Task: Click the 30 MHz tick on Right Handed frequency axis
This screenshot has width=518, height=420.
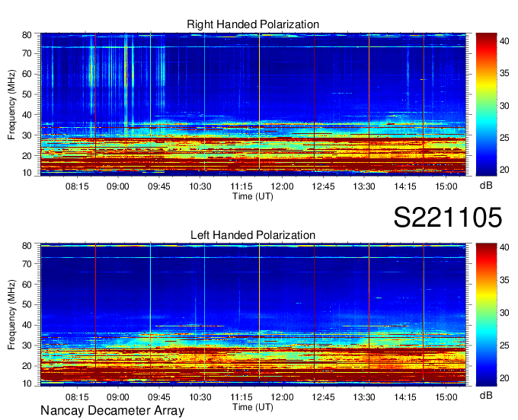Action: [x=27, y=135]
